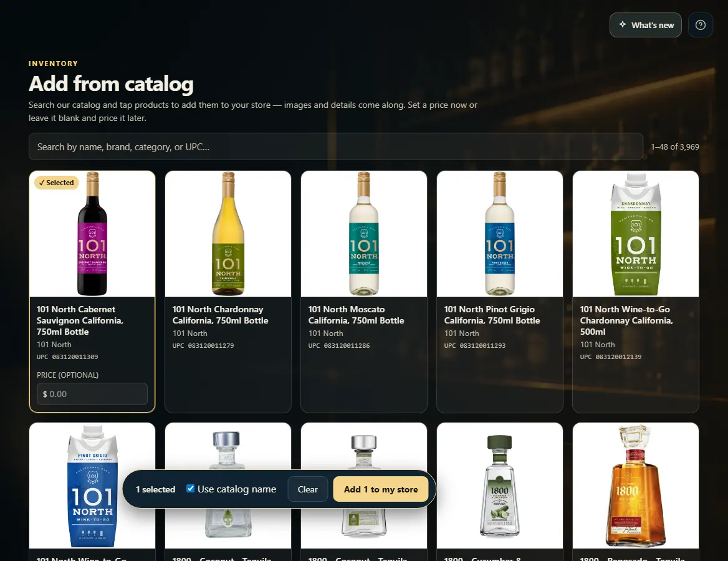Click the 1–48 of 3,969 result count
This screenshot has width=728, height=561.
674,146
